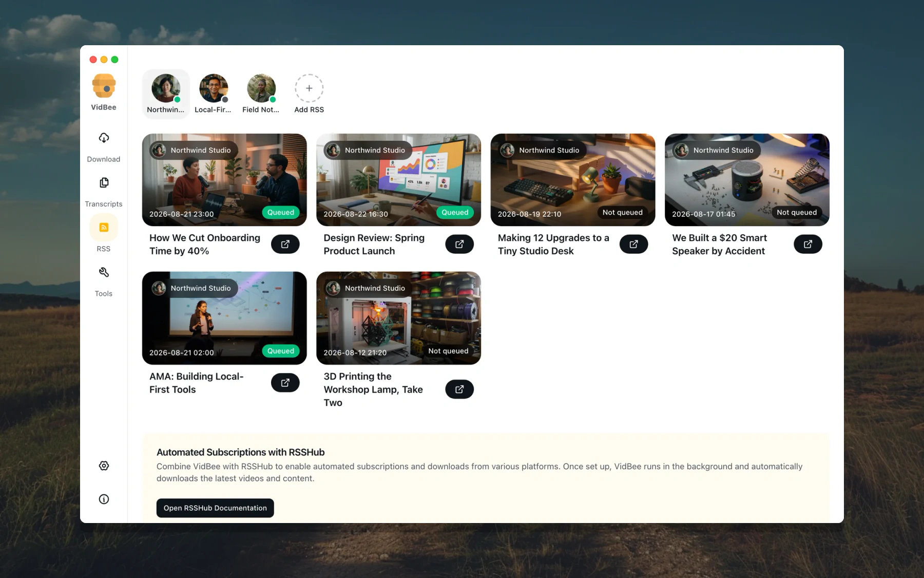The image size is (924, 578).
Task: Click timestamp 2026-08-21 23:00
Action: [x=182, y=214]
